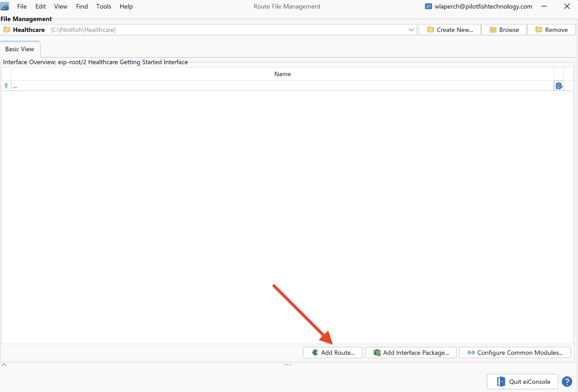Click the Add Route puzzle piece icon
This screenshot has height=392, width=578.
point(315,353)
